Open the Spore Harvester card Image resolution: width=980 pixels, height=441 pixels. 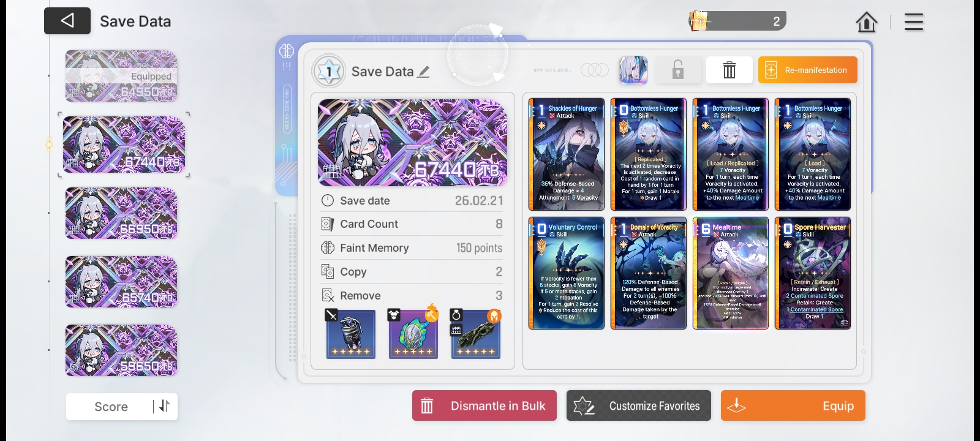(x=813, y=273)
